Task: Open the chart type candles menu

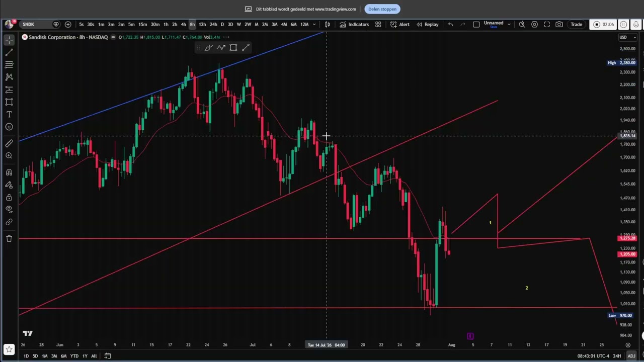Action: [x=327, y=24]
